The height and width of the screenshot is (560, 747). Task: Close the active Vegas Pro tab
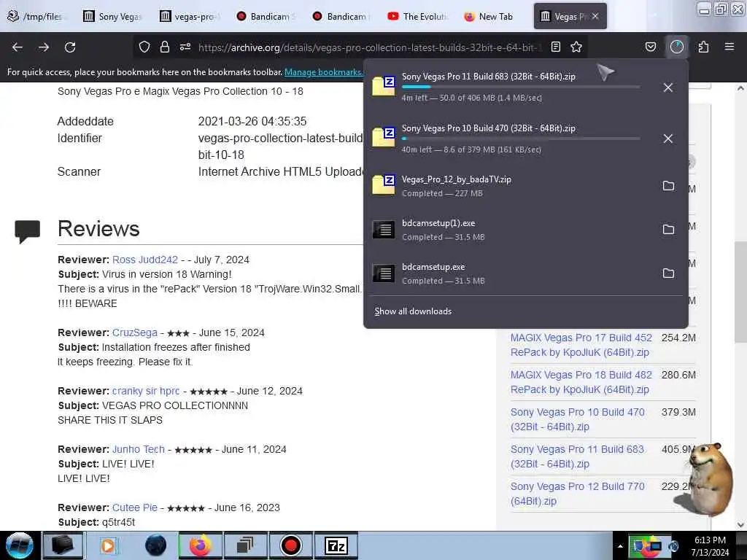pyautogui.click(x=595, y=16)
